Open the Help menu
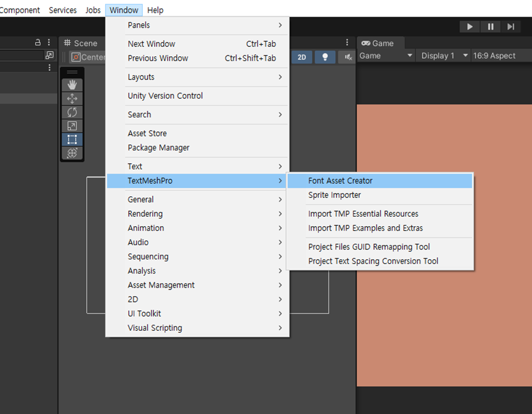The height and width of the screenshot is (414, 532). (x=155, y=10)
